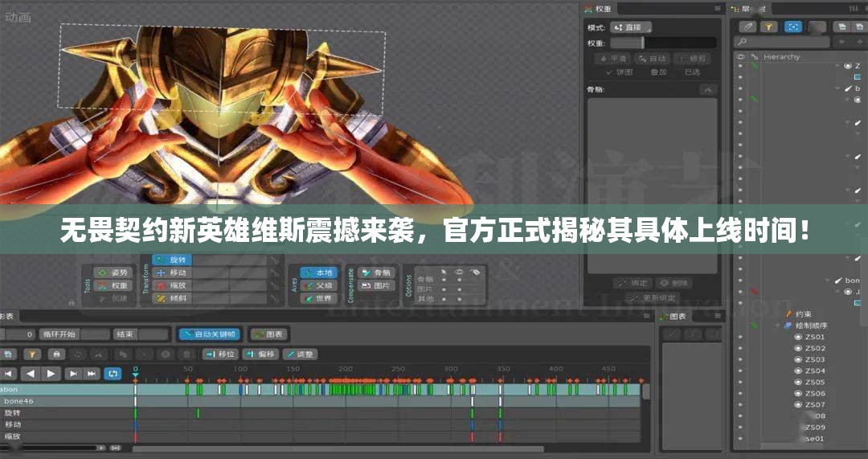868x459 pixels.
Task: Click the 更新绑定 update bindings button
Action: pyautogui.click(x=653, y=298)
